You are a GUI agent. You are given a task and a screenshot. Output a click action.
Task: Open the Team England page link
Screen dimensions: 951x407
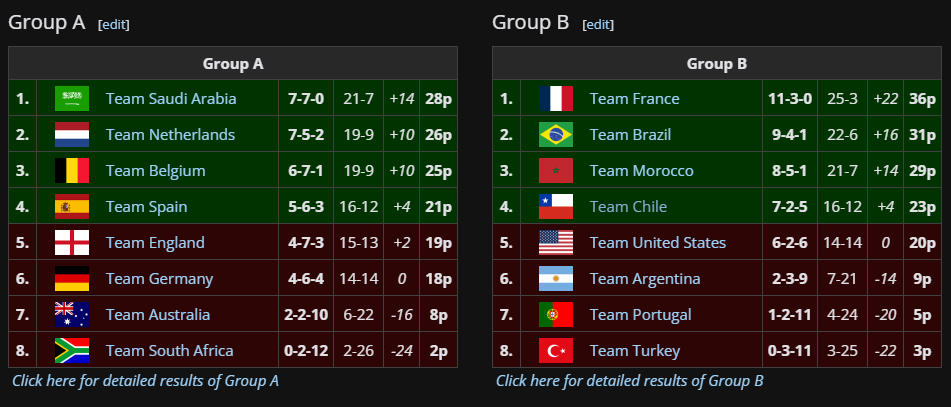coord(155,243)
